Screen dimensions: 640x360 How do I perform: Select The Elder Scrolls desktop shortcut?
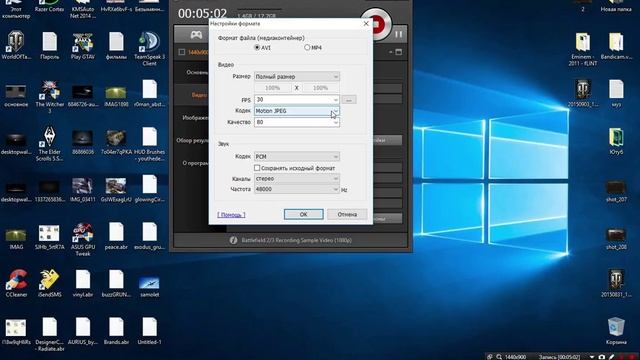click(x=49, y=144)
